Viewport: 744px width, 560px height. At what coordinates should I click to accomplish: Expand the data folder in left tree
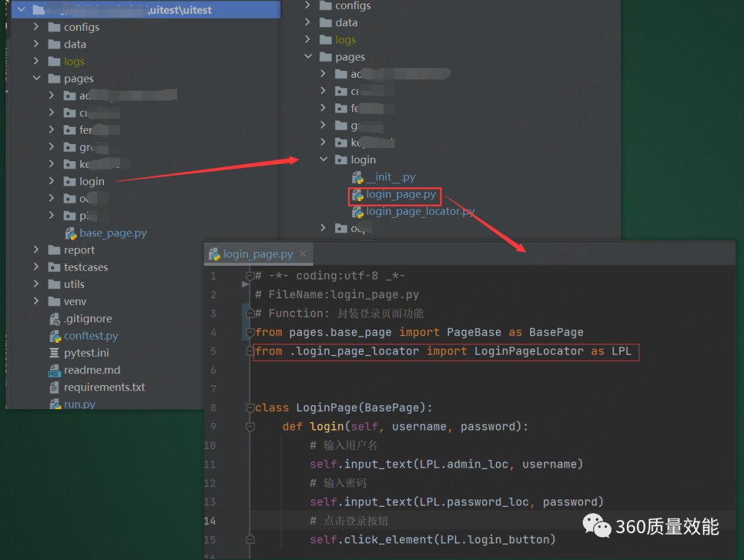point(36,44)
